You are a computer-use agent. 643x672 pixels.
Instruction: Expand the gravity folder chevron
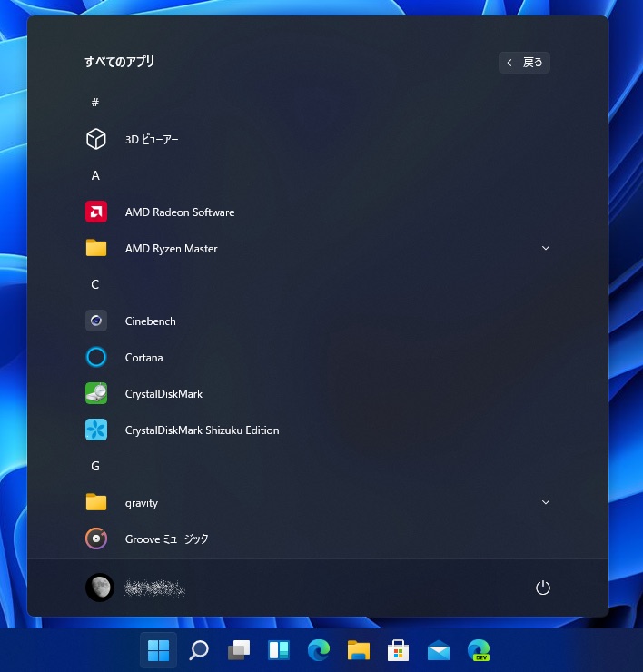coord(545,502)
